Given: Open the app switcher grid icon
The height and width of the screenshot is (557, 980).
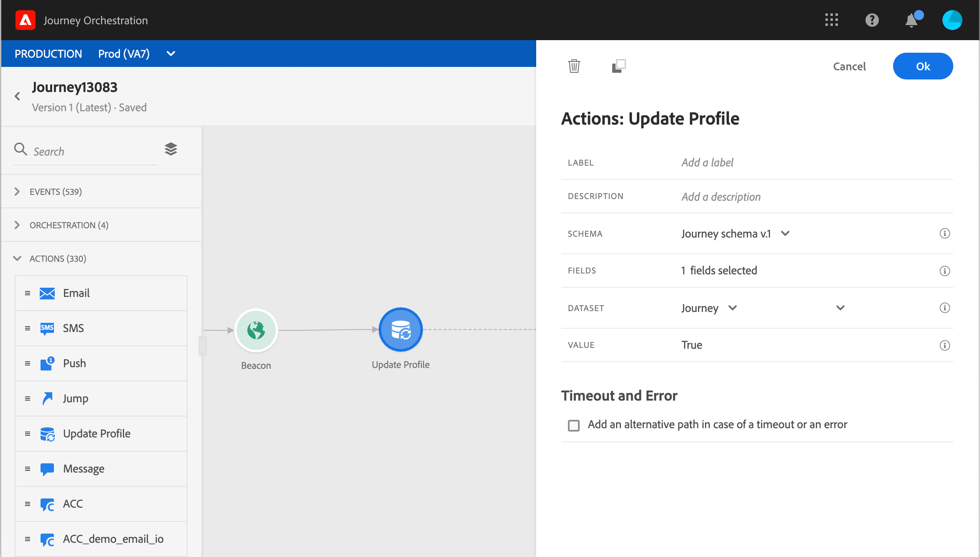Looking at the screenshot, I should tap(831, 20).
